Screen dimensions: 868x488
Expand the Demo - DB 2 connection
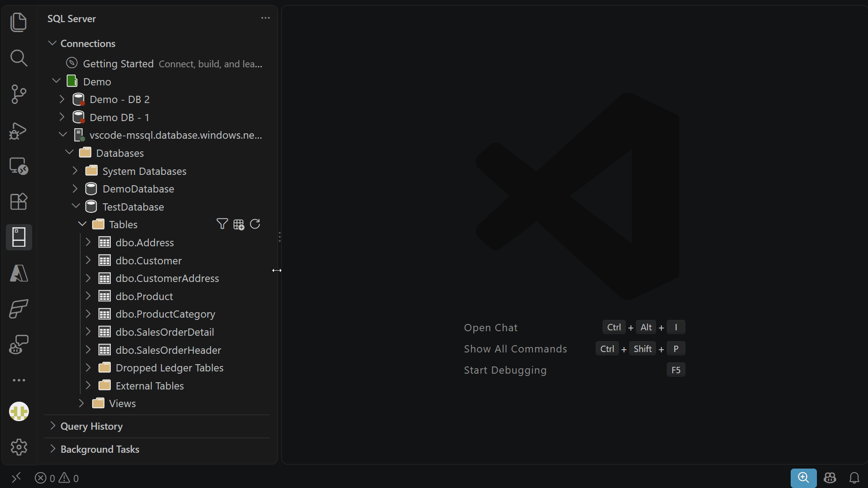coord(62,99)
